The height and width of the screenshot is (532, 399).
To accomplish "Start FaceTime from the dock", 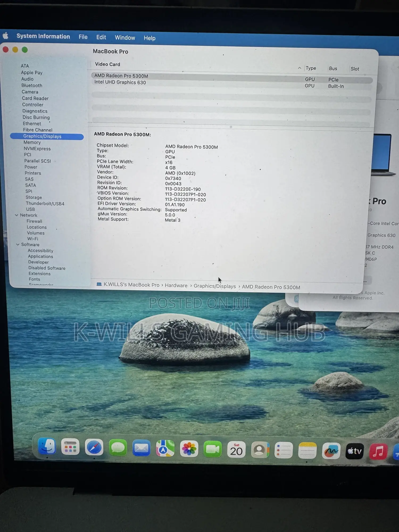I will (213, 450).
